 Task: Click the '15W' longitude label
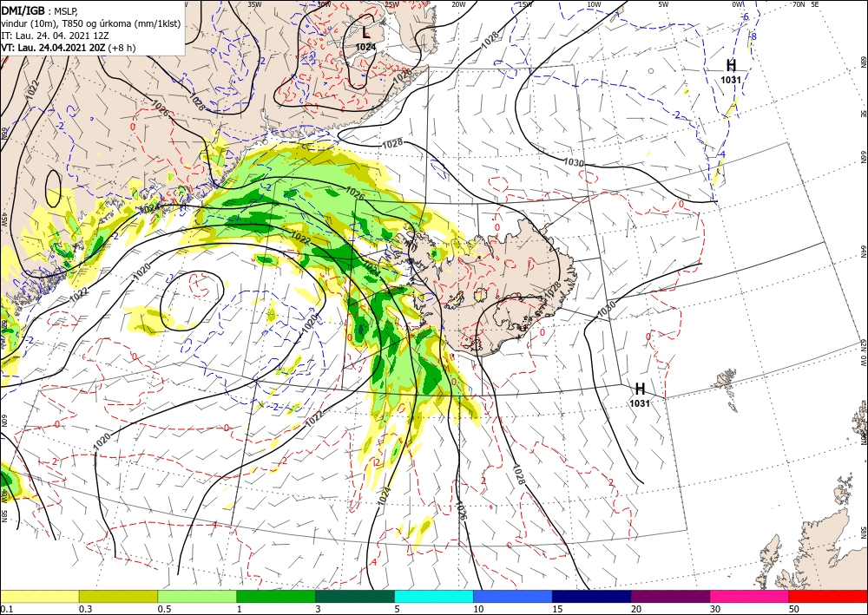(x=525, y=4)
